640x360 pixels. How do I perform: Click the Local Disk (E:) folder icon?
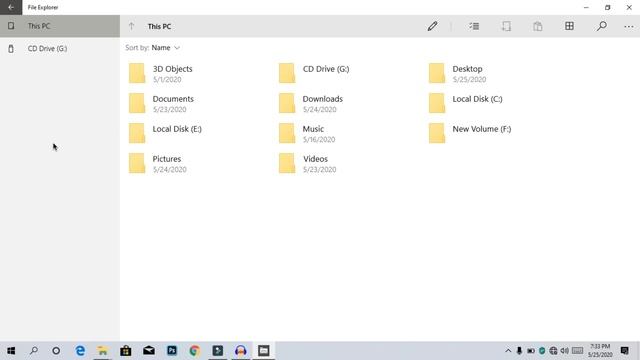[x=137, y=133]
